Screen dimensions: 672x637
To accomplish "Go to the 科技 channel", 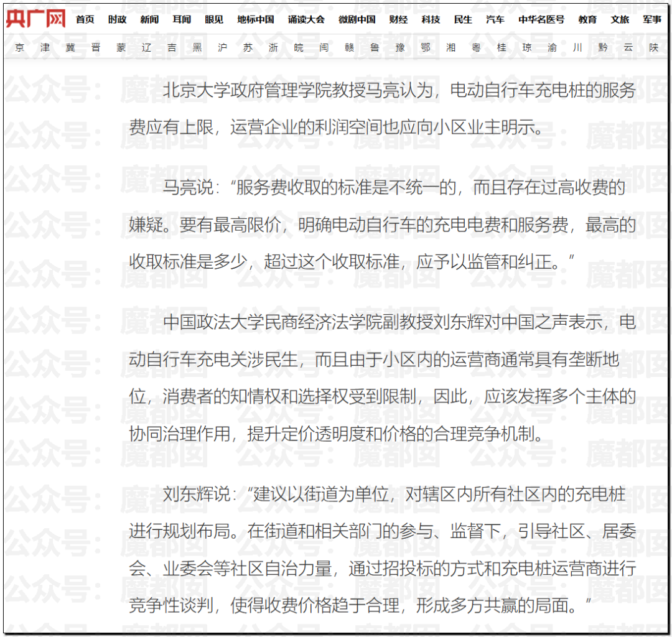I will [x=431, y=19].
